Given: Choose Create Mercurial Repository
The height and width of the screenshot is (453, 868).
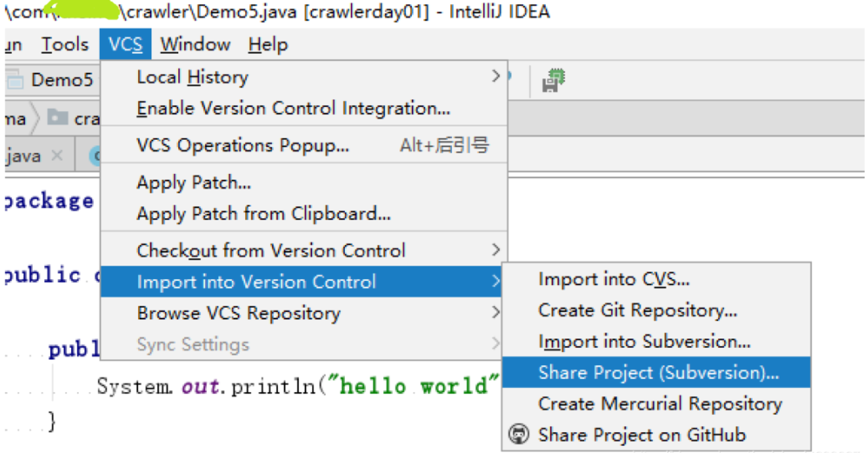Looking at the screenshot, I should (660, 404).
